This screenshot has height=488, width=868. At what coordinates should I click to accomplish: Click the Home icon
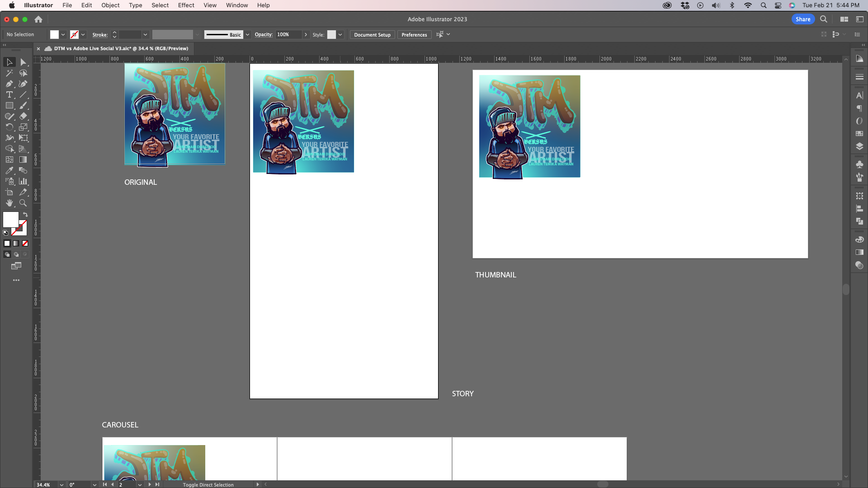pyautogui.click(x=38, y=19)
